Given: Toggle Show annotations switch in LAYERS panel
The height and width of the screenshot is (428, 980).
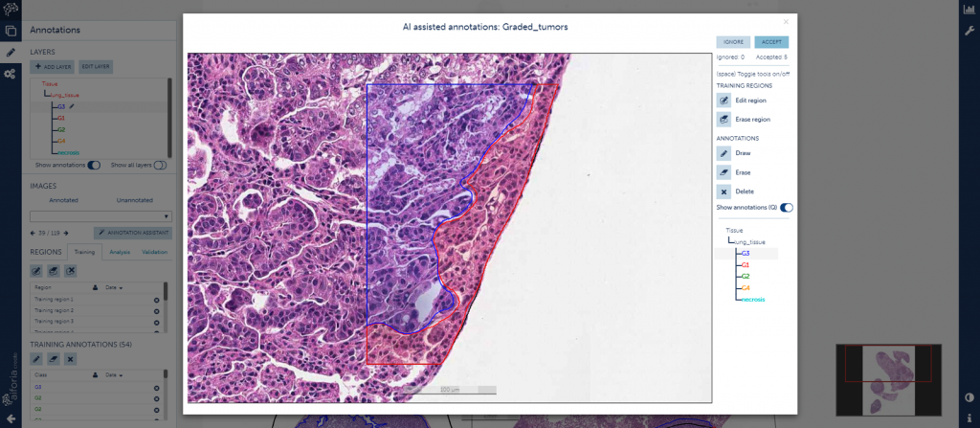Looking at the screenshot, I should click(x=94, y=166).
